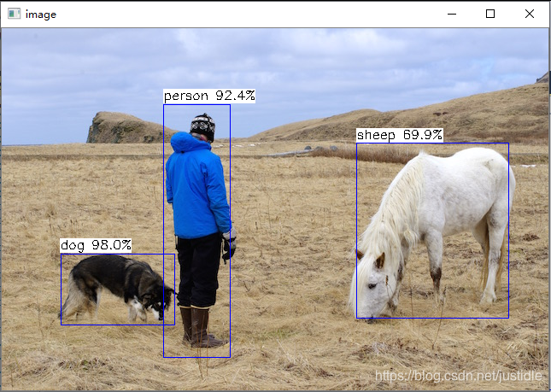
Task: Click the "person 92.4%" detection label
Action: point(209,96)
